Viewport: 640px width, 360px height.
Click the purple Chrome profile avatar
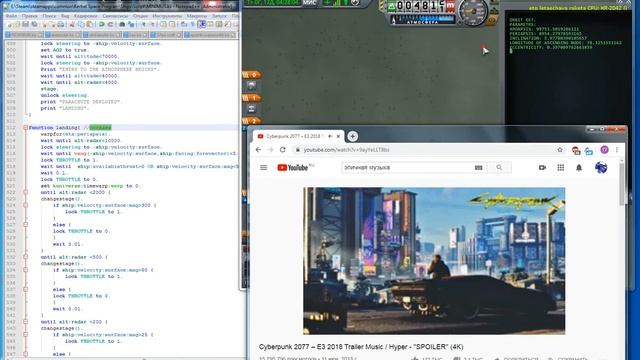(x=604, y=150)
